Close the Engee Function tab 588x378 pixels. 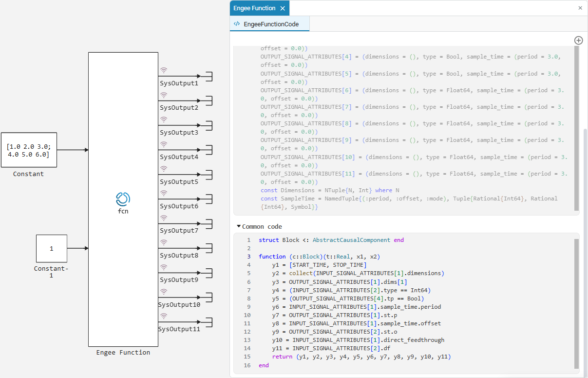(283, 8)
